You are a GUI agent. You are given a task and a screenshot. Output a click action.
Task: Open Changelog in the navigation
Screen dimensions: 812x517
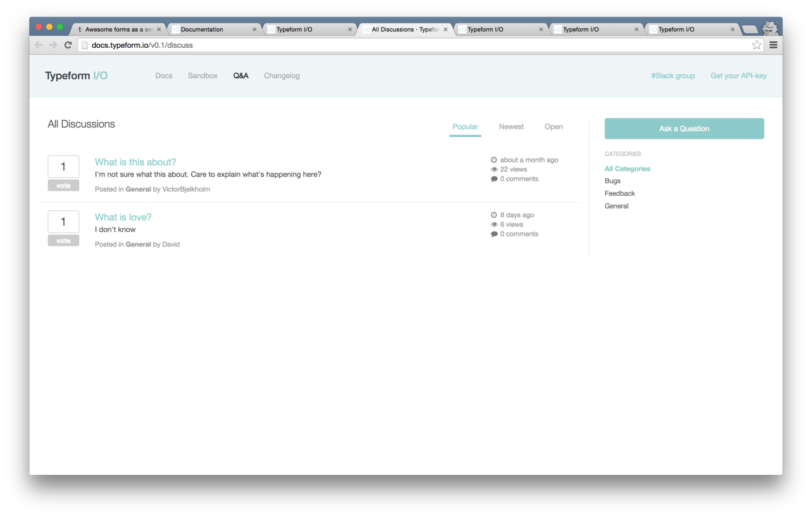[282, 76]
